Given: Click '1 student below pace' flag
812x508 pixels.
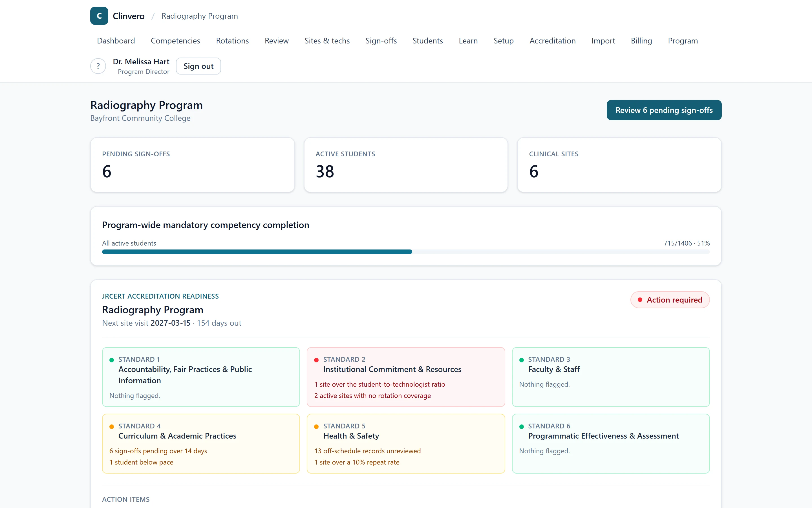Looking at the screenshot, I should [x=141, y=462].
